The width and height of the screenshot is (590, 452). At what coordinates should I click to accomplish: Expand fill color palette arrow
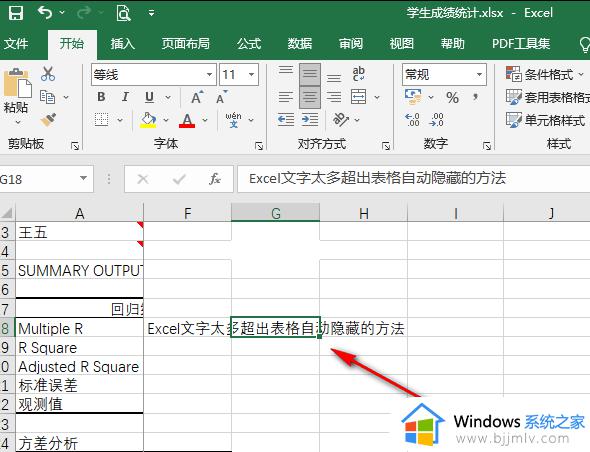tap(166, 120)
